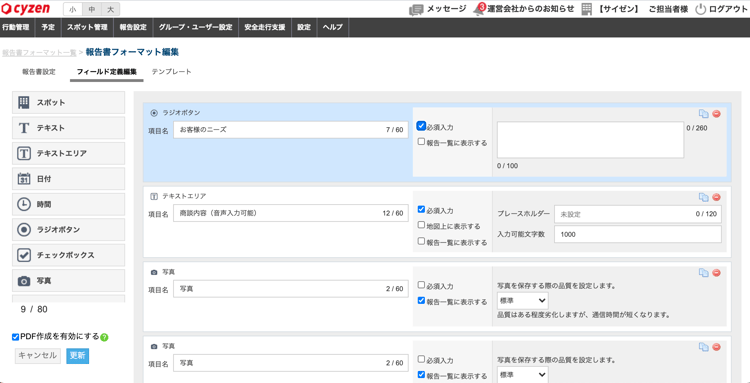Add a Time field from sidebar

coord(68,204)
